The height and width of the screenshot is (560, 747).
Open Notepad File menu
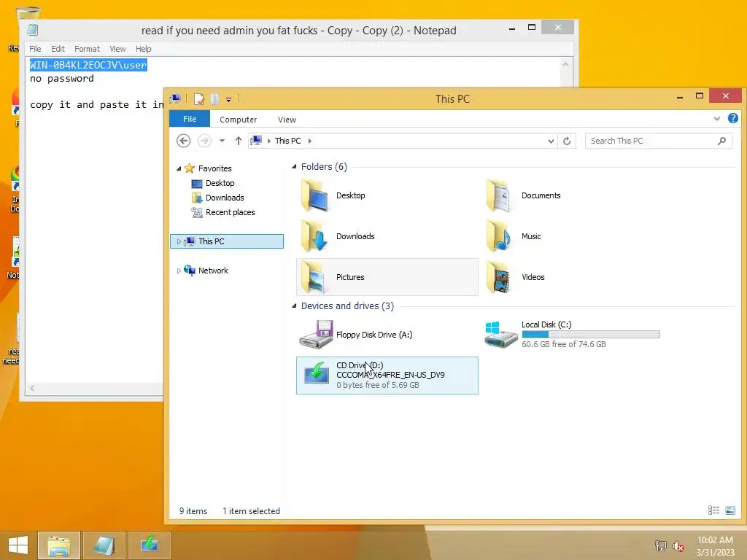(35, 49)
